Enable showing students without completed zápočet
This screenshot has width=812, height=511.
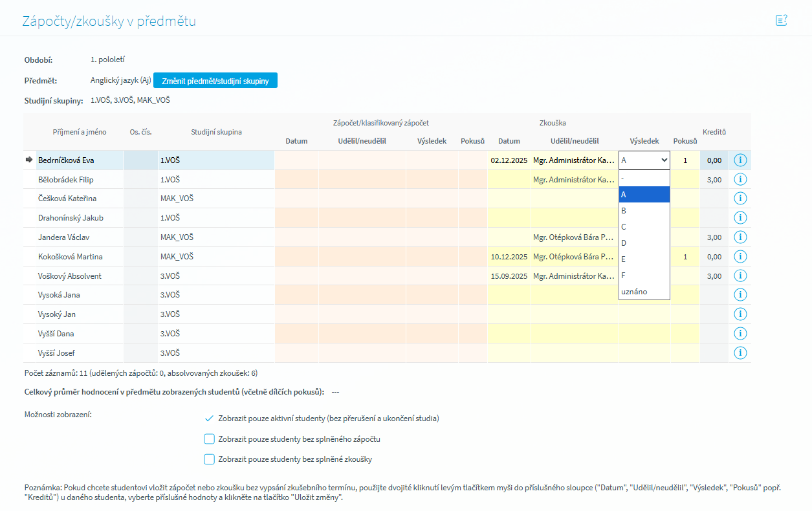click(x=209, y=439)
